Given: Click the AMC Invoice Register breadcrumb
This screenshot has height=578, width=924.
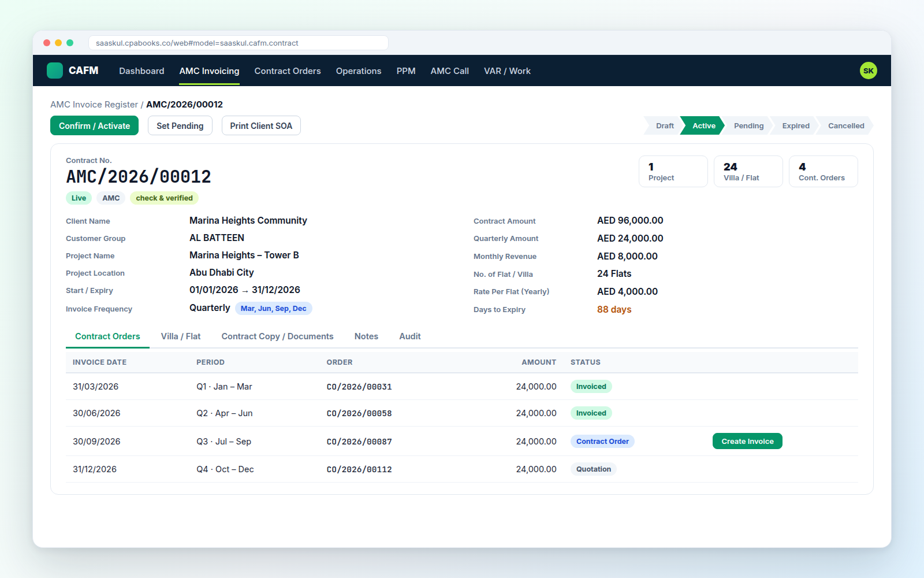Looking at the screenshot, I should 94,105.
